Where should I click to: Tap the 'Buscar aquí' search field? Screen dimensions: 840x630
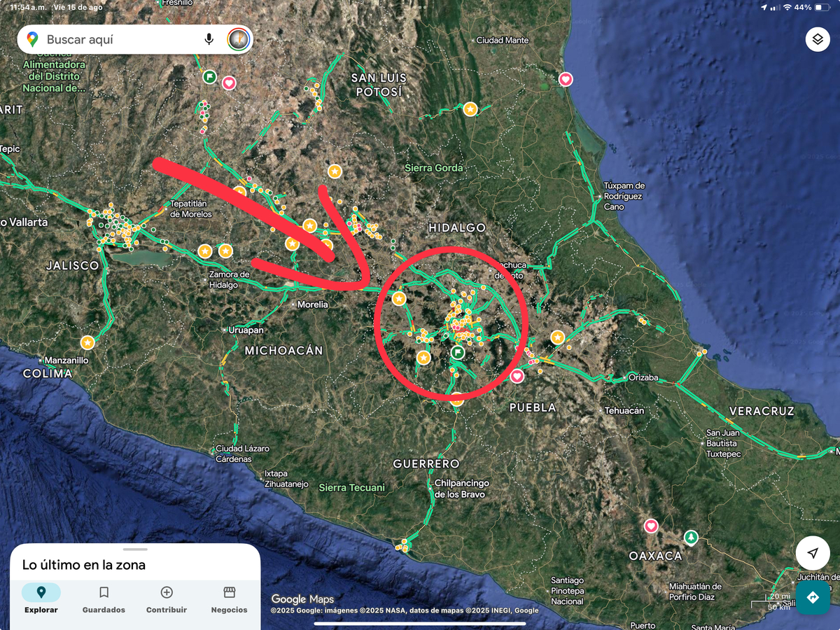pos(119,39)
